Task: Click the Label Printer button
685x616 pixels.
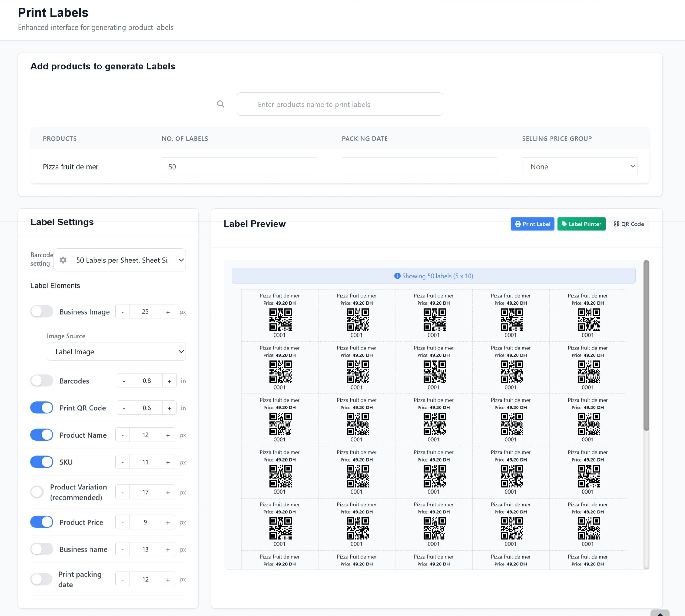Action: tap(581, 224)
